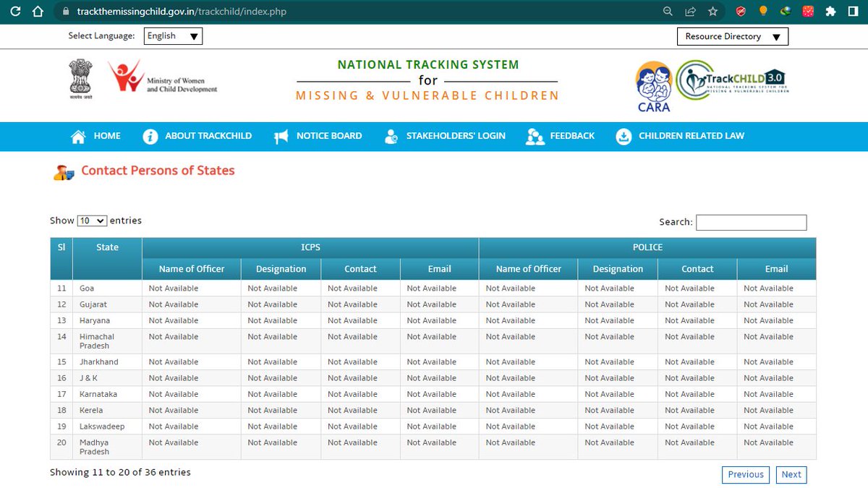Sort the table by the Sl column header
Screen dimensions: 868x488
(x=61, y=258)
